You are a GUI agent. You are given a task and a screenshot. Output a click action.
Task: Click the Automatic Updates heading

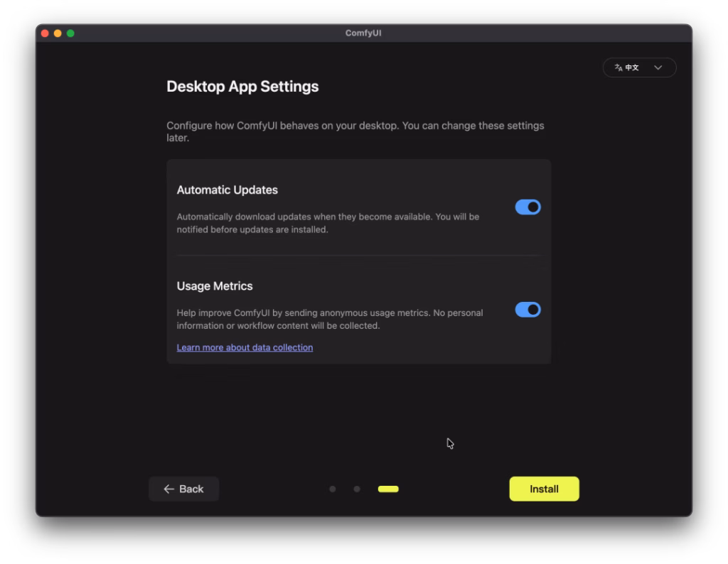227,190
